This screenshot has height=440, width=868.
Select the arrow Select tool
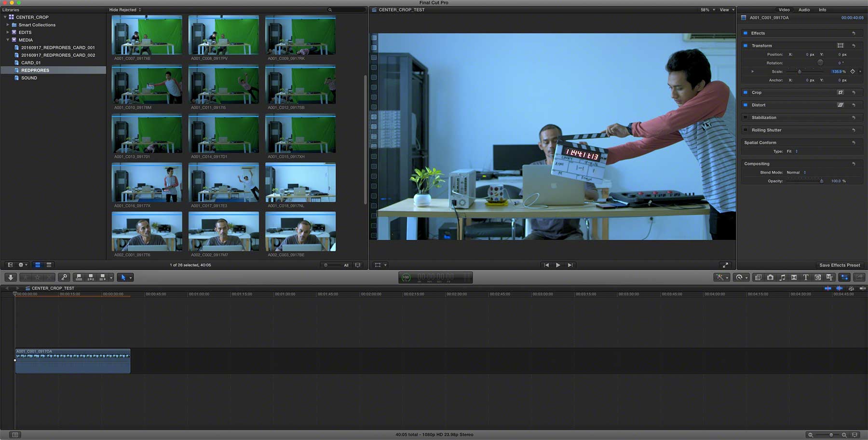click(123, 277)
